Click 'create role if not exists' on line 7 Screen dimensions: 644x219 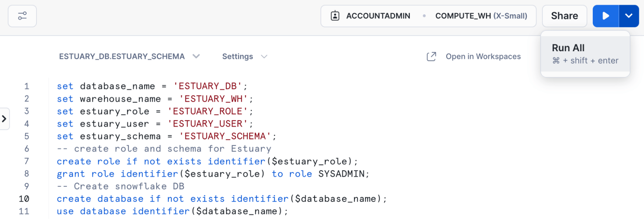(x=129, y=161)
